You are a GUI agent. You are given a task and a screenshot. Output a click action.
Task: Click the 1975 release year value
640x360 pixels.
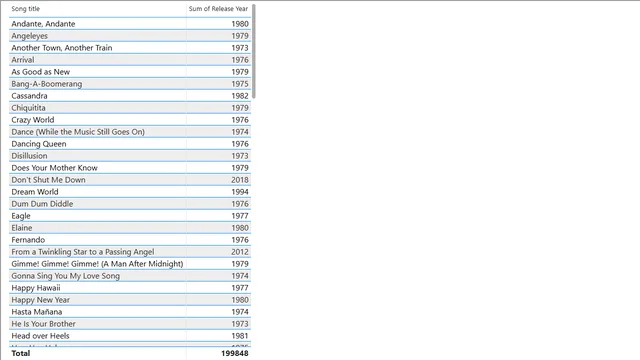coord(240,84)
